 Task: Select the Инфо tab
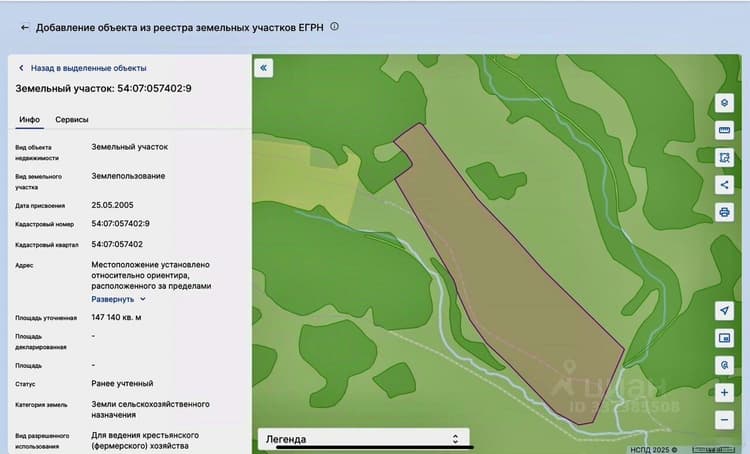(29, 120)
